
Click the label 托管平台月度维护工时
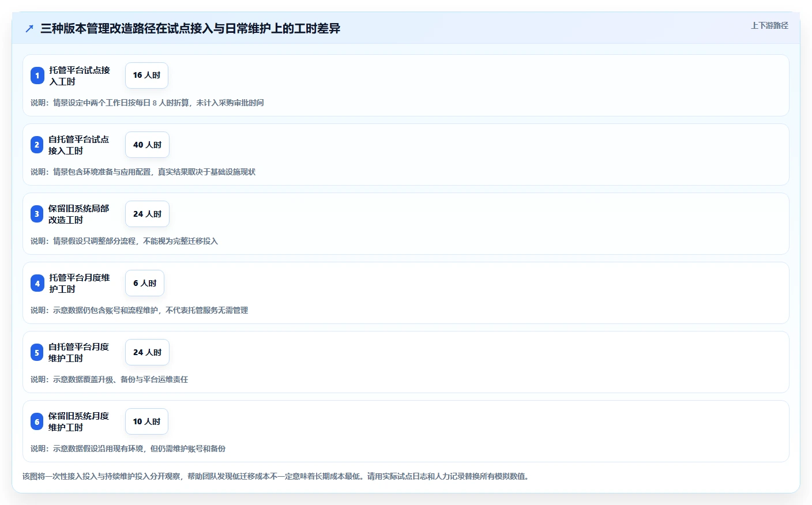(x=80, y=283)
